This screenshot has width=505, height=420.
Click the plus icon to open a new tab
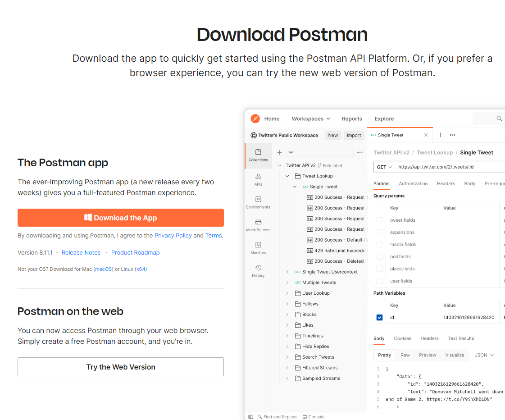(440, 135)
